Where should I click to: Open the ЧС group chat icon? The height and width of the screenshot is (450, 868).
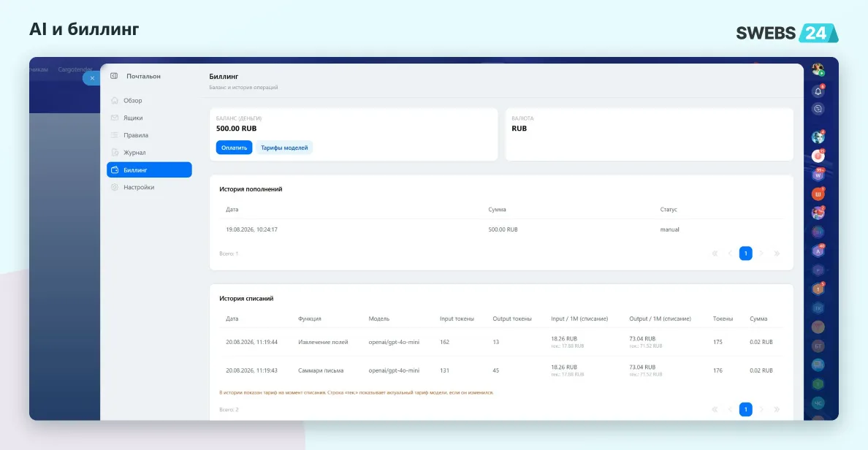pos(818,403)
